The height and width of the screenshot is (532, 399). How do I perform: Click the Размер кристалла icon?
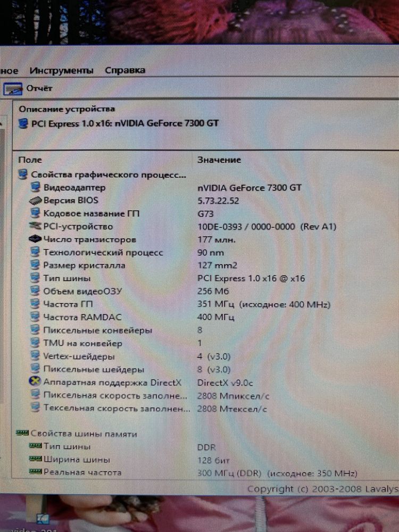35,265
